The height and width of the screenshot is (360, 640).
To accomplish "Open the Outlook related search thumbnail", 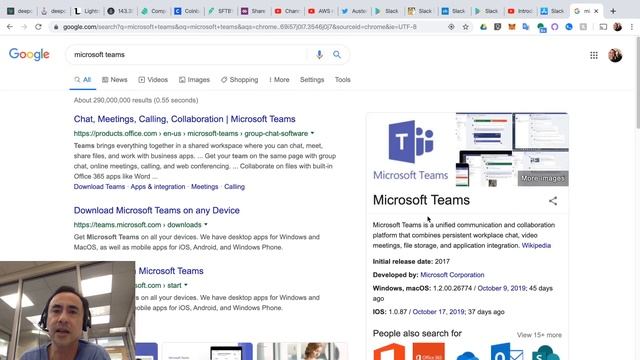I will click(507, 352).
